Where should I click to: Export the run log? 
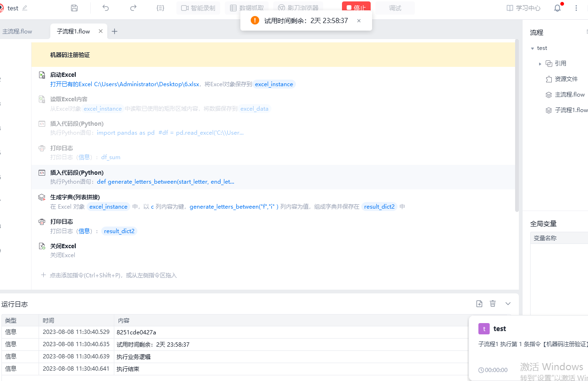479,304
